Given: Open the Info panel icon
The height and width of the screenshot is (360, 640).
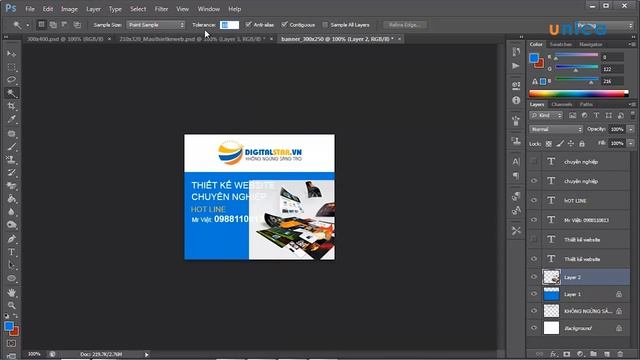Looking at the screenshot, I should pyautogui.click(x=516, y=100).
